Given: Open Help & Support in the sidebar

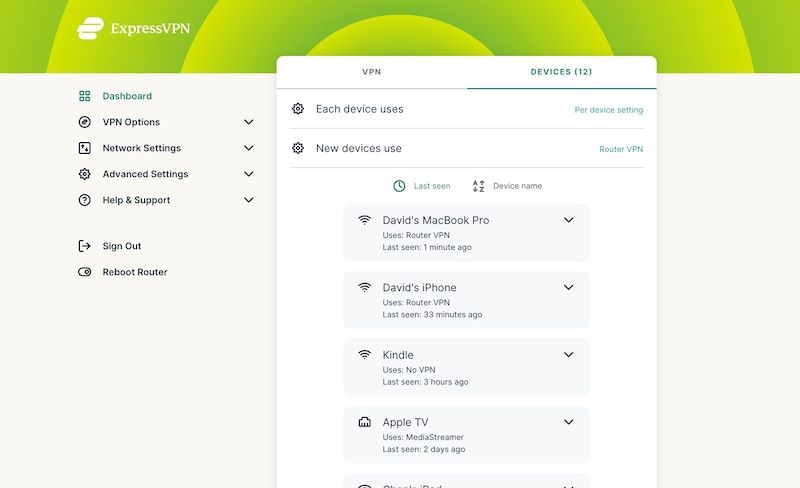Looking at the screenshot, I should (136, 200).
